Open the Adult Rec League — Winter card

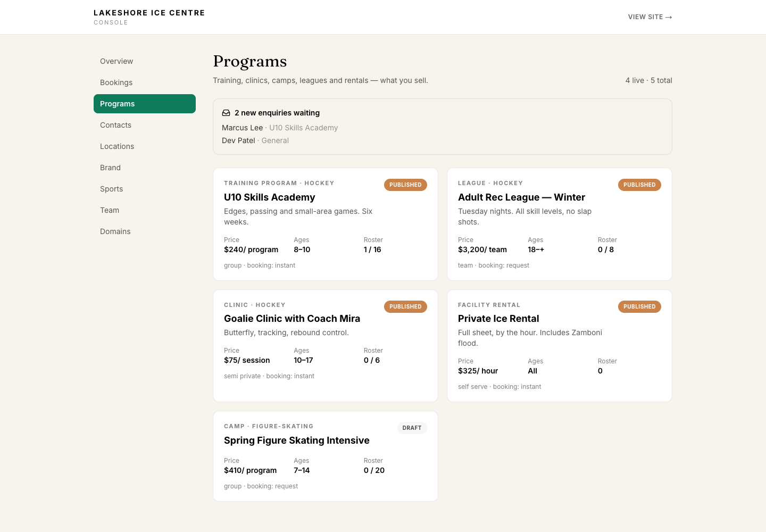560,224
